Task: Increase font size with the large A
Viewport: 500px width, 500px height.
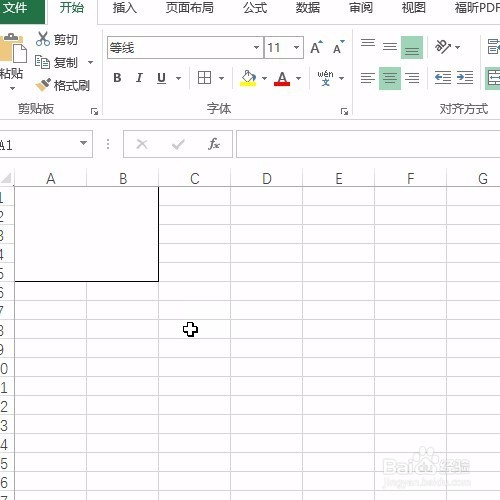Action: coord(316,47)
